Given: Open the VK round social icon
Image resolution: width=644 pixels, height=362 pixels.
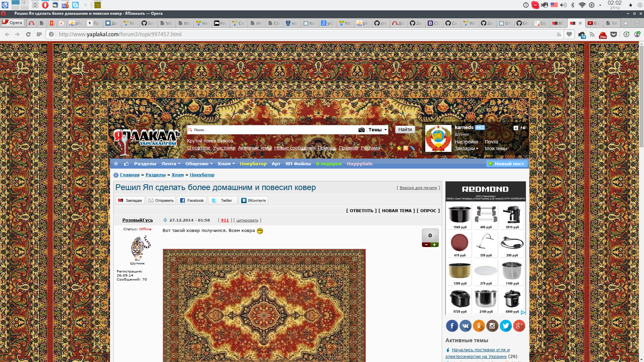Looking at the screenshot, I should [x=465, y=326].
